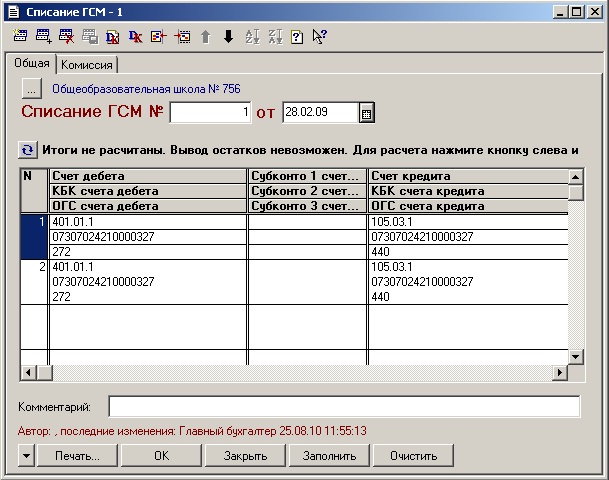
Task: Click row 1 debit OGS value 272
Action: click(x=148, y=252)
